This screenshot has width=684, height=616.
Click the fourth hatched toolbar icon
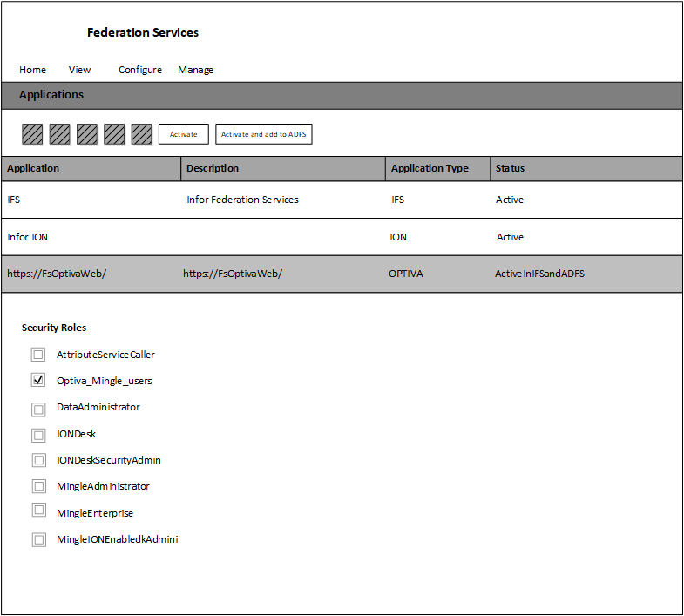tap(114, 134)
